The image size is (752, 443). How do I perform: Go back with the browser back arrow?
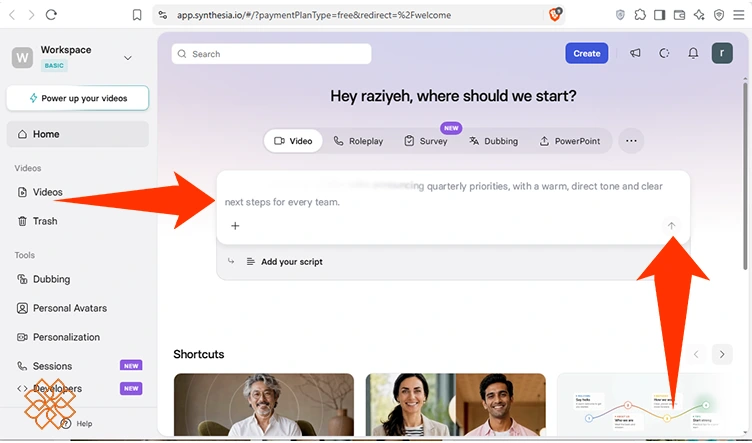point(12,15)
